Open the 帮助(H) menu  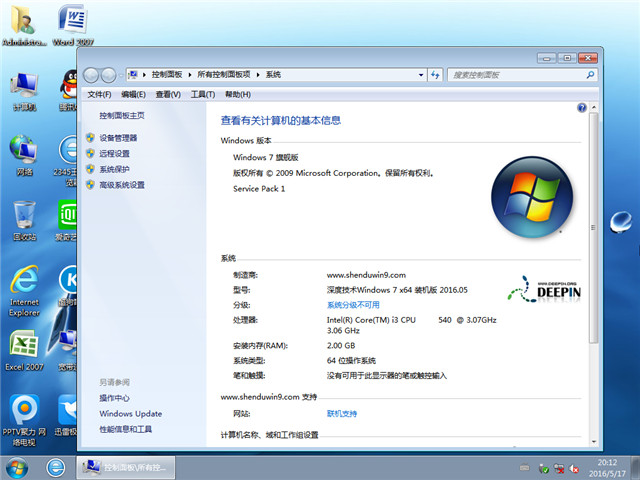(x=238, y=94)
